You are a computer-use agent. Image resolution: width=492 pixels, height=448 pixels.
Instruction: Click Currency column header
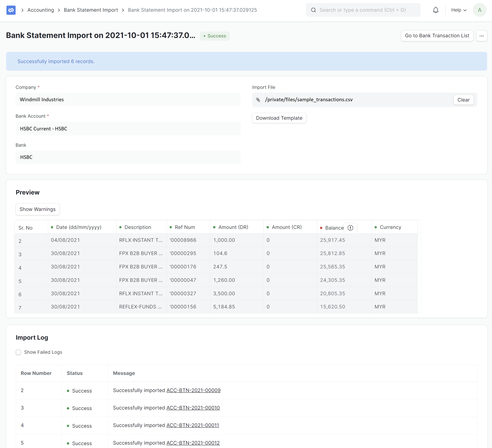click(x=394, y=227)
